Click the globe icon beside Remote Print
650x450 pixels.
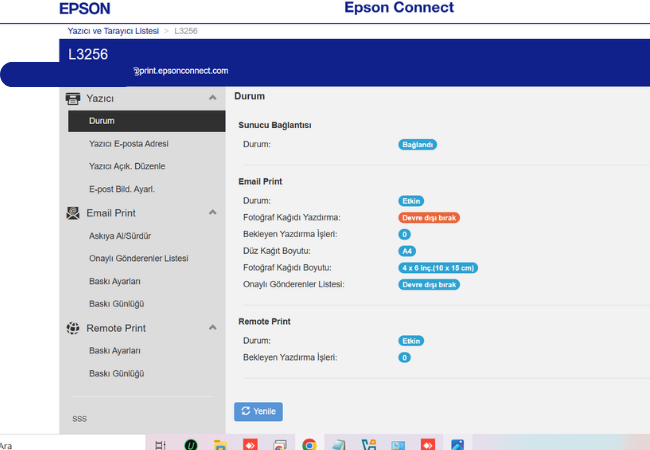[x=73, y=328]
